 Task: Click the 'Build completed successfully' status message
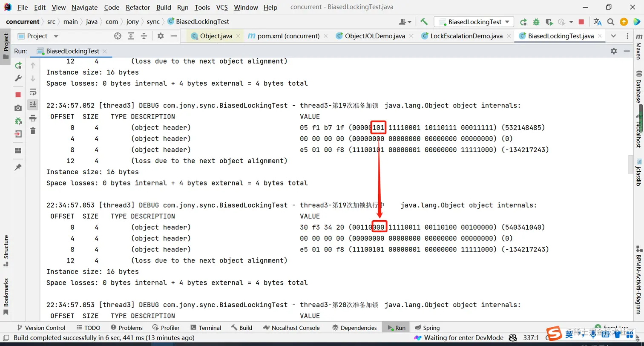click(x=104, y=338)
